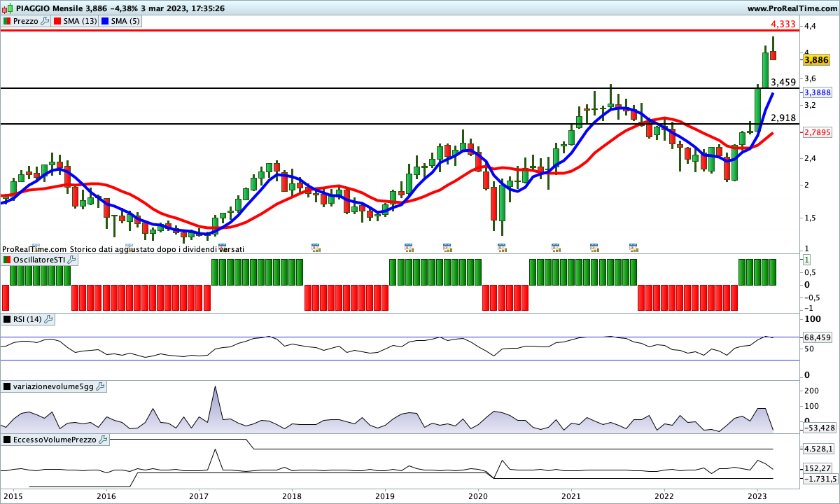Select the red SMA (13) color swatch
840x504 pixels.
(x=57, y=21)
